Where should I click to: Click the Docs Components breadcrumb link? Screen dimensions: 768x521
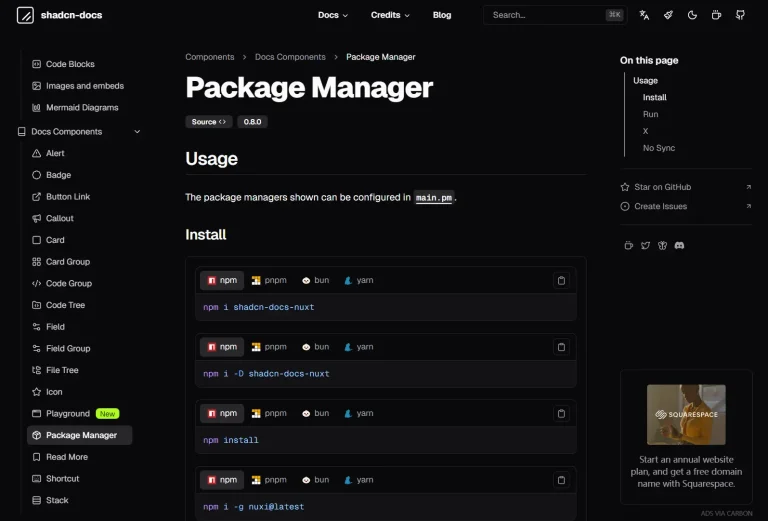[x=290, y=57]
